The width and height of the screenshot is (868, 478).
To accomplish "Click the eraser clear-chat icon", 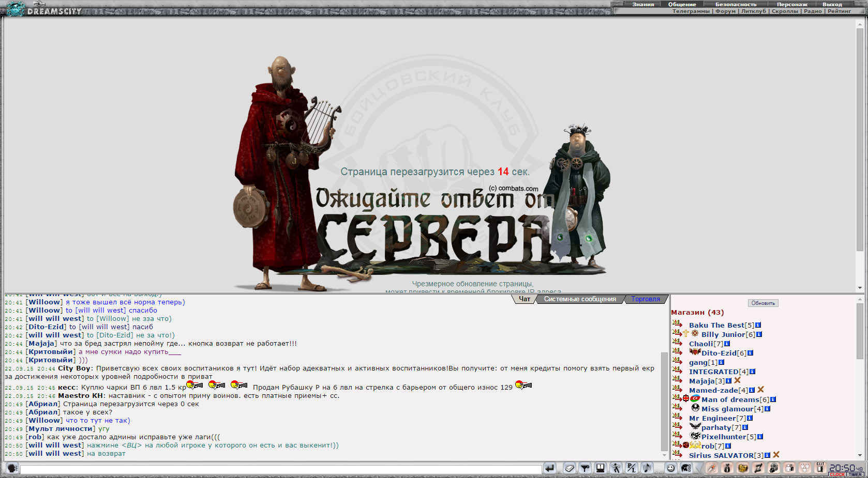I will (569, 468).
